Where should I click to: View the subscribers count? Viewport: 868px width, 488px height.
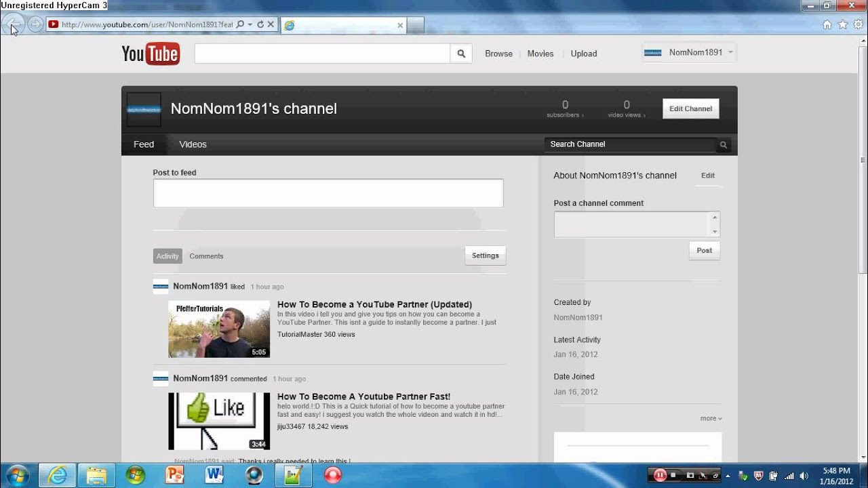565,108
